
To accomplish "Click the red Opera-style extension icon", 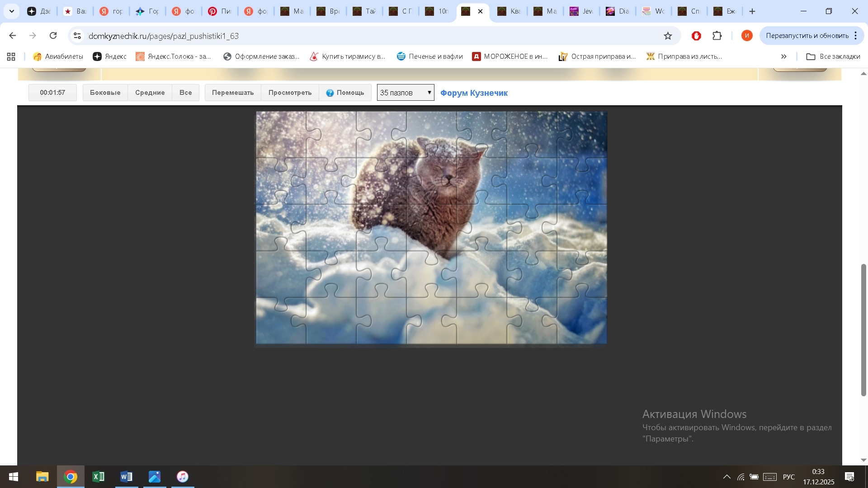I will pos(696,36).
